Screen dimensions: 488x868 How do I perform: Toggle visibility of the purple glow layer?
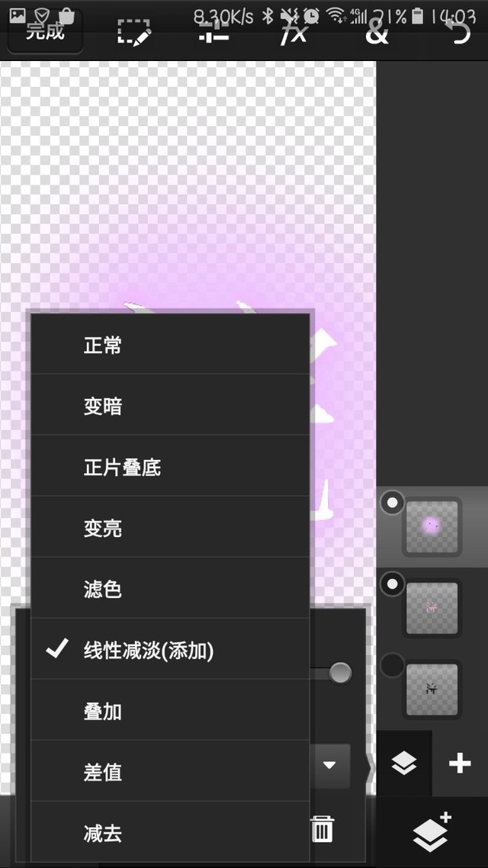pyautogui.click(x=392, y=503)
